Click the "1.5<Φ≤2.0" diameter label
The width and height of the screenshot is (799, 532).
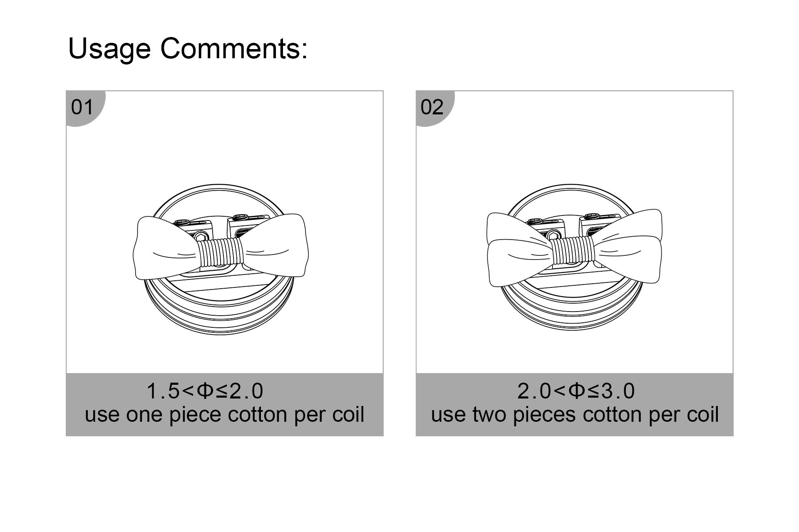click(x=205, y=391)
